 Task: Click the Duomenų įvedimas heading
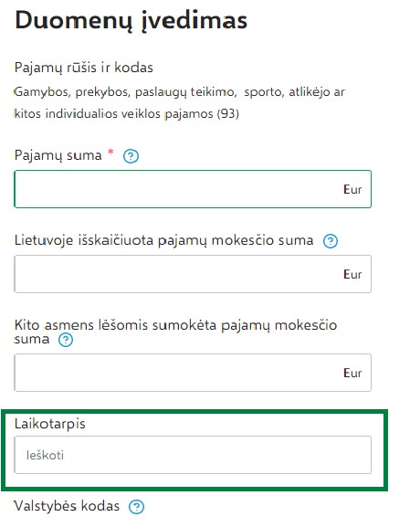(131, 21)
